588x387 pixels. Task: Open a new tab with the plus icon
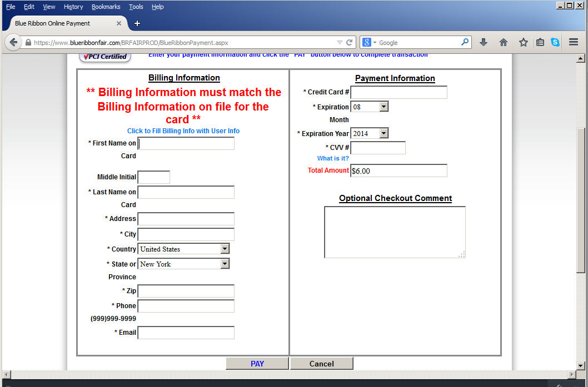coord(137,23)
